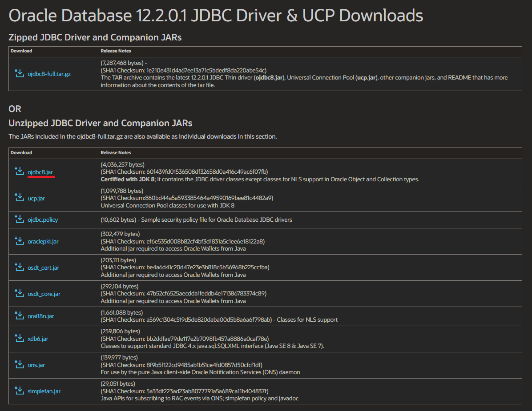Click Sample security policy file description
The width and height of the screenshot is (532, 411).
(217, 219)
